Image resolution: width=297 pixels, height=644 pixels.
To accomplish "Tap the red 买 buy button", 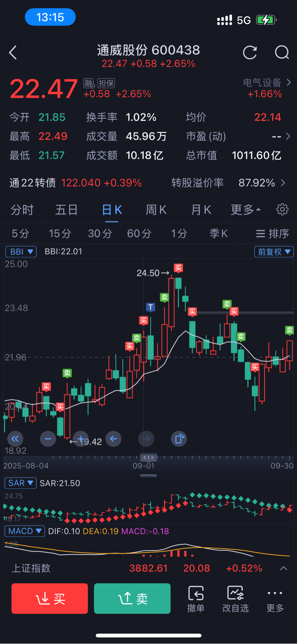I will tap(50, 599).
